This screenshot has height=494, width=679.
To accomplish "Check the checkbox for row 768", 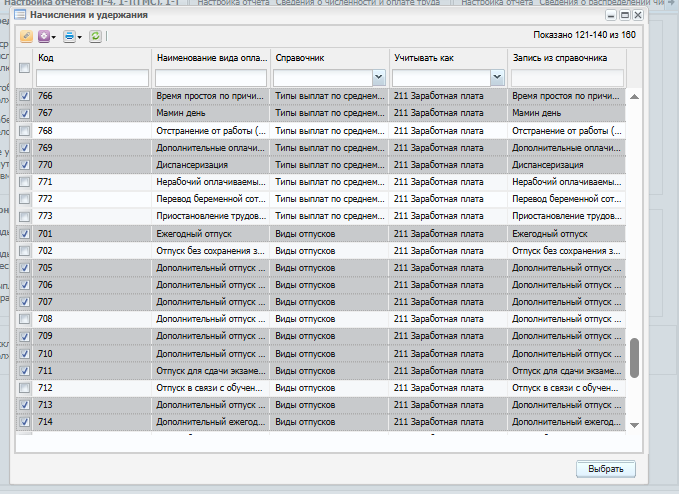I will click(25, 131).
